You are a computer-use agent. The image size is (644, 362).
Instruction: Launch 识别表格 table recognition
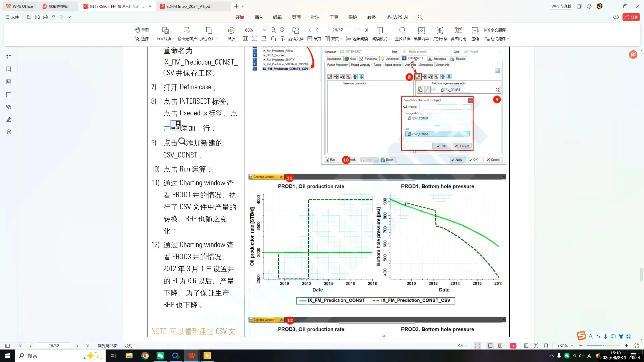tap(440, 34)
